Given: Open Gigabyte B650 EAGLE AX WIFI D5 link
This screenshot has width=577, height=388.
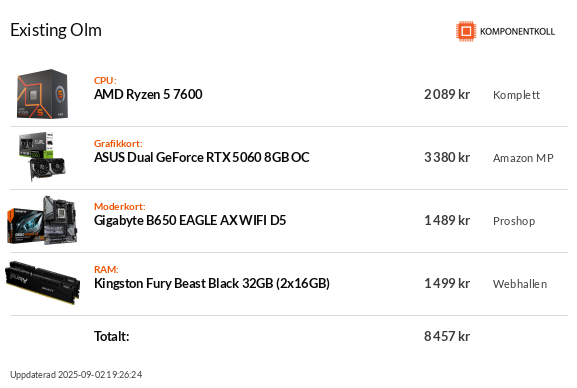Looking at the screenshot, I should click(x=190, y=221).
